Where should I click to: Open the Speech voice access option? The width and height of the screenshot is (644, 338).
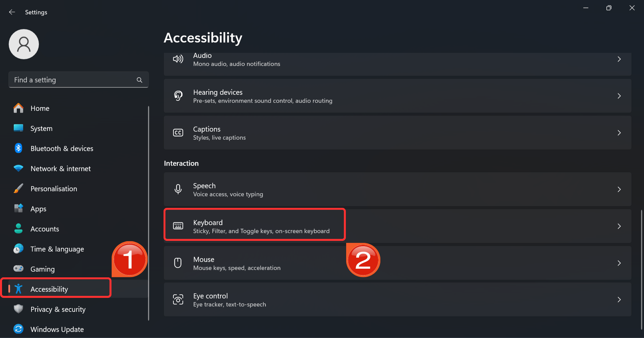point(228,190)
